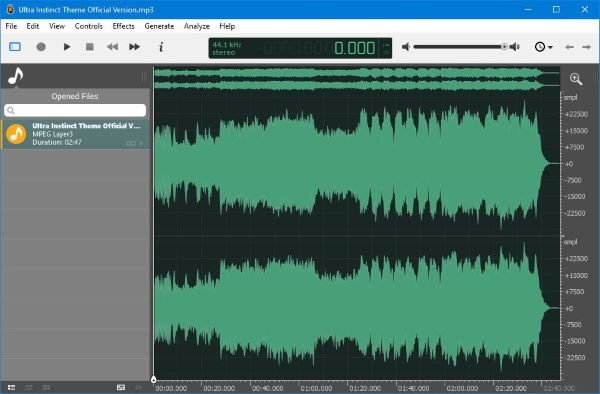Click the magnifier zoom-in icon
This screenshot has width=600, height=394.
coord(576,79)
